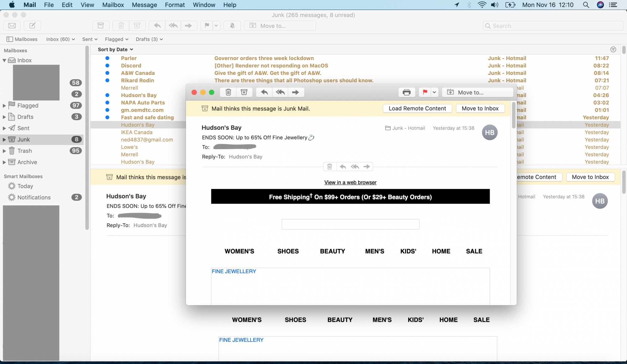The width and height of the screenshot is (627, 364).
Task: Open Notifications smart mailbox
Action: [34, 197]
